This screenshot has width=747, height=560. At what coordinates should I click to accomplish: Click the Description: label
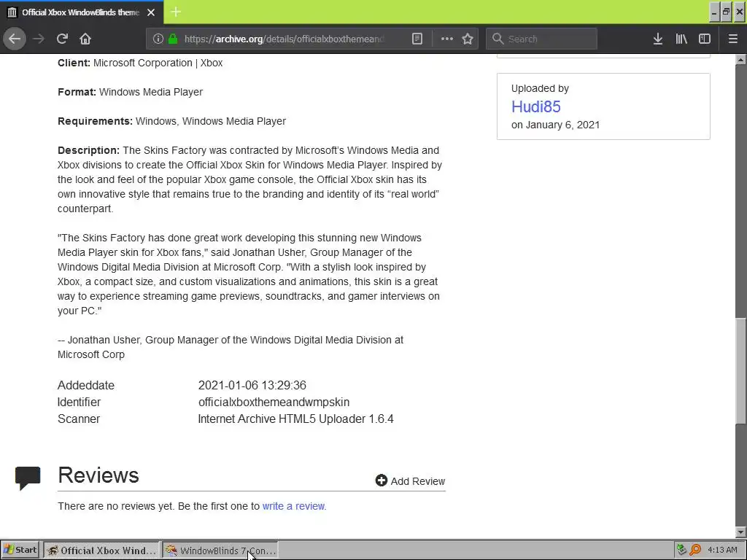point(88,150)
